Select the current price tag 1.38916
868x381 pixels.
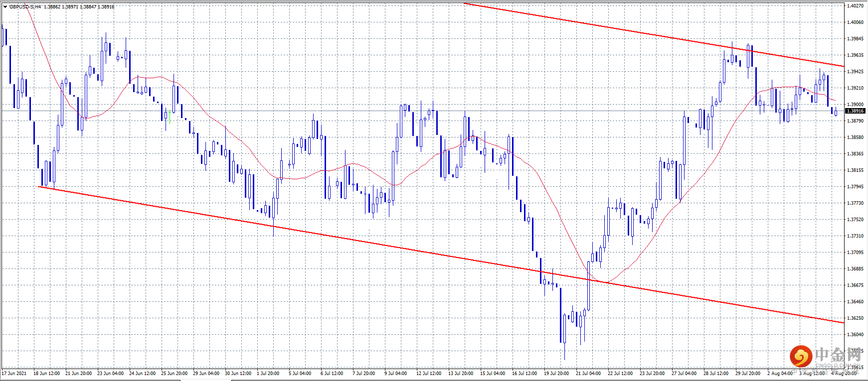click(855, 111)
